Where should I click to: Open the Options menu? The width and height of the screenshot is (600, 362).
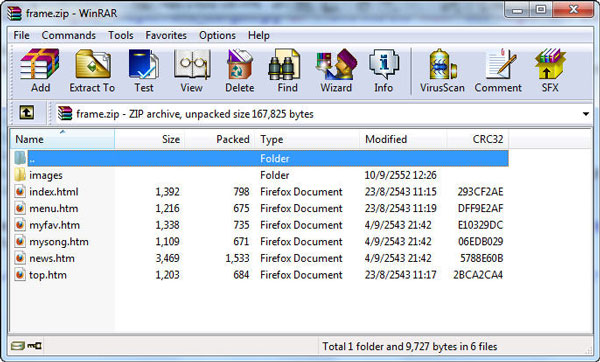click(x=217, y=35)
